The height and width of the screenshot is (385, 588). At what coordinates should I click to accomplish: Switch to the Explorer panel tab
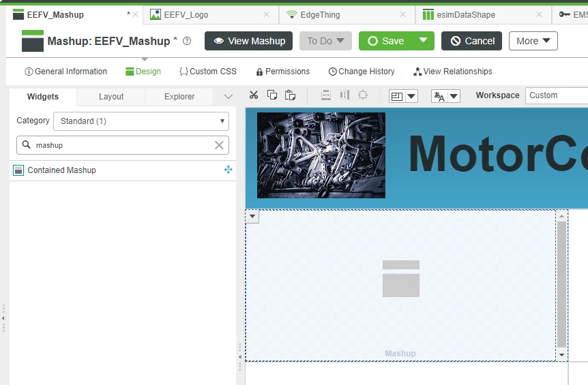tap(179, 97)
